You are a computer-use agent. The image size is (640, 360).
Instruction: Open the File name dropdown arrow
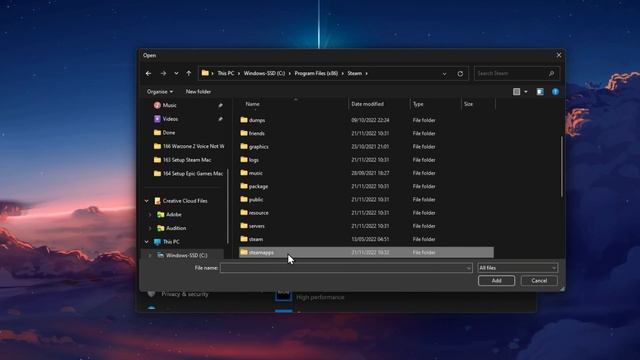[469, 268]
